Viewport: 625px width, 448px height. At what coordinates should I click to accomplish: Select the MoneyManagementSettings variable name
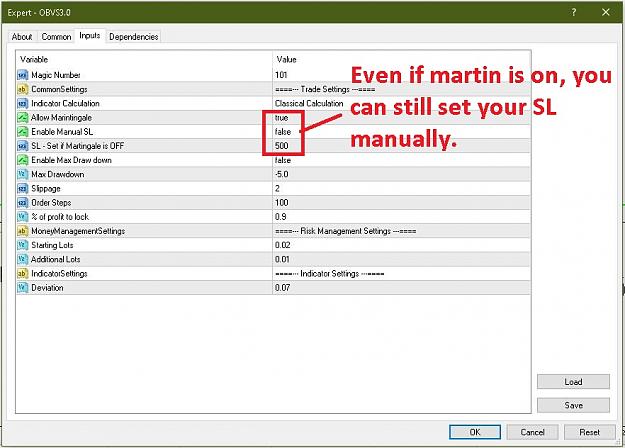pos(78,231)
